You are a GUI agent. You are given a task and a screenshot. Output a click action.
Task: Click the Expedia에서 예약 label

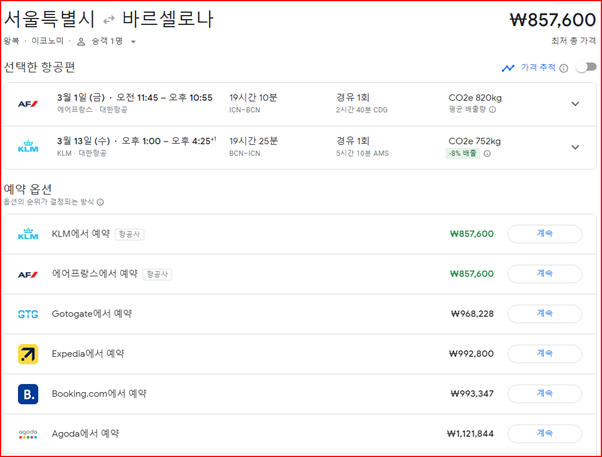coord(88,354)
